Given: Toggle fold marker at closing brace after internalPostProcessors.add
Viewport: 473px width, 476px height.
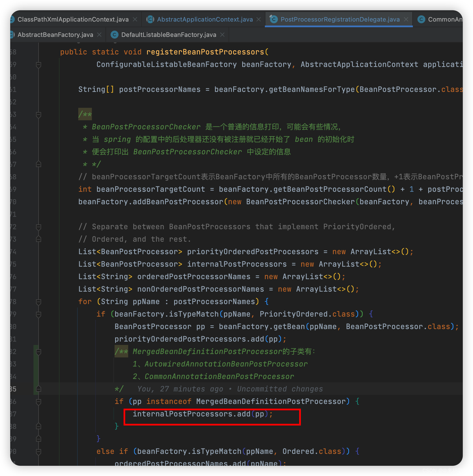Looking at the screenshot, I should (39, 426).
